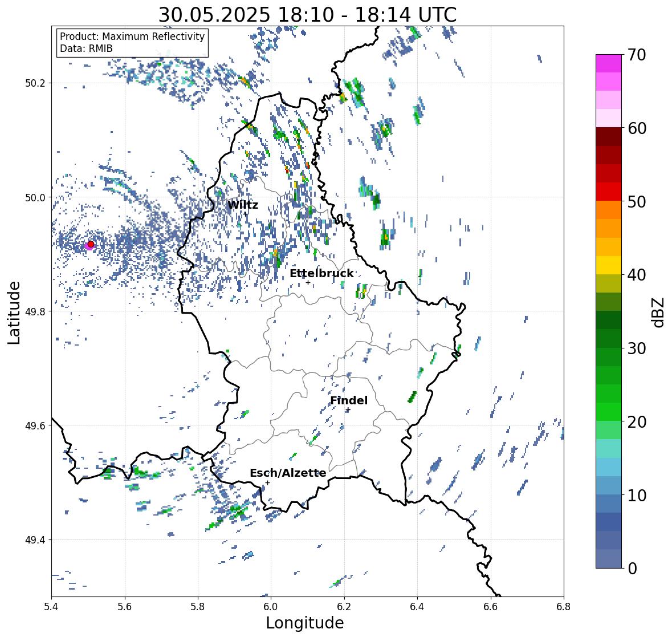Click the colorbar tick label 30
Screen dimensions: 672x637
[x=637, y=348]
